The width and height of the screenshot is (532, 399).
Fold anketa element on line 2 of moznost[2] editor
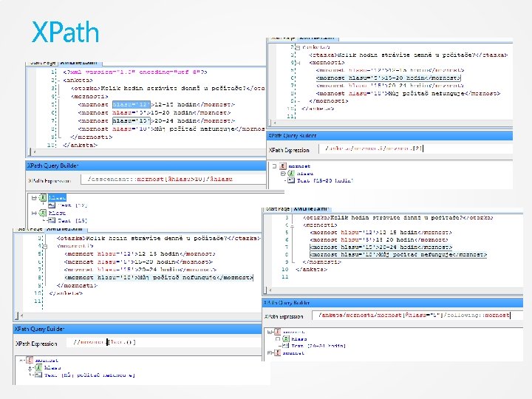coord(298,47)
